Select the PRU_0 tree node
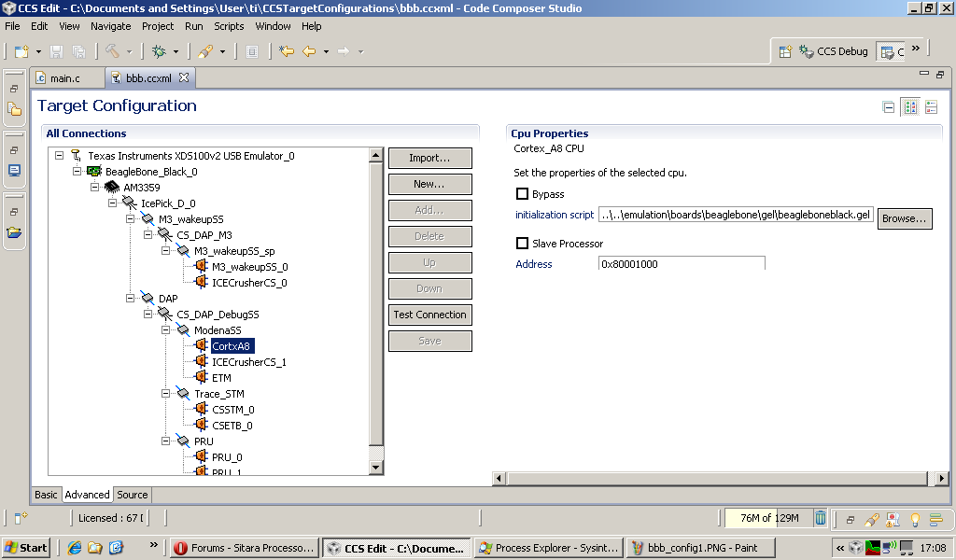Image resolution: width=956 pixels, height=560 pixels. pyautogui.click(x=227, y=457)
